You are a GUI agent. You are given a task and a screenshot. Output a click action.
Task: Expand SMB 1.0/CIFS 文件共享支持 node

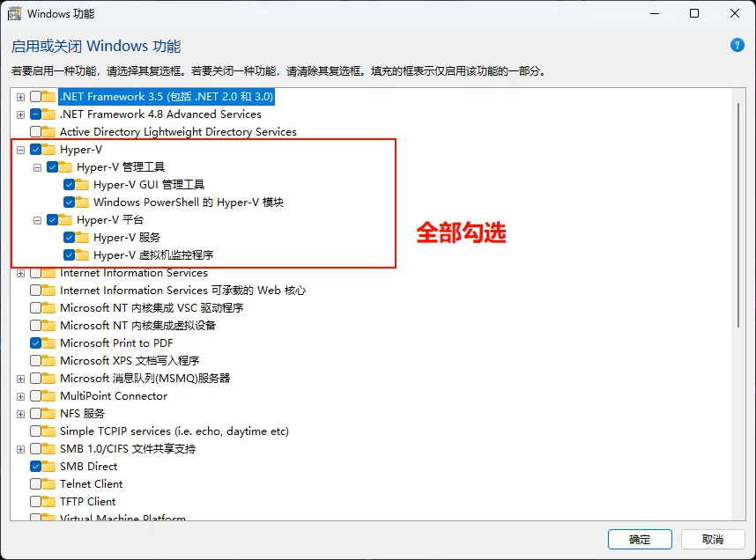coord(20,450)
